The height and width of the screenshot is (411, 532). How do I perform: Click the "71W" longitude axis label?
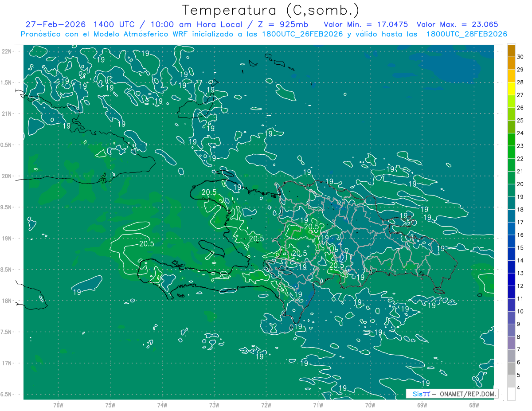click(318, 405)
